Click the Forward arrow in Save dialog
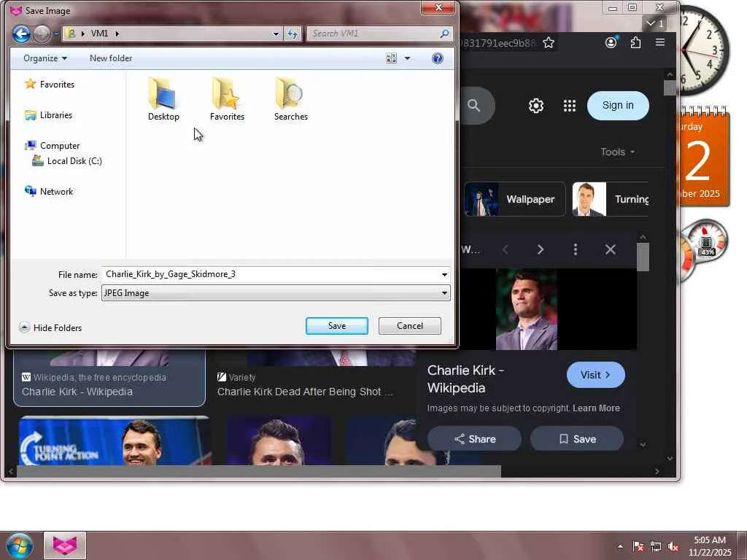 pyautogui.click(x=42, y=34)
